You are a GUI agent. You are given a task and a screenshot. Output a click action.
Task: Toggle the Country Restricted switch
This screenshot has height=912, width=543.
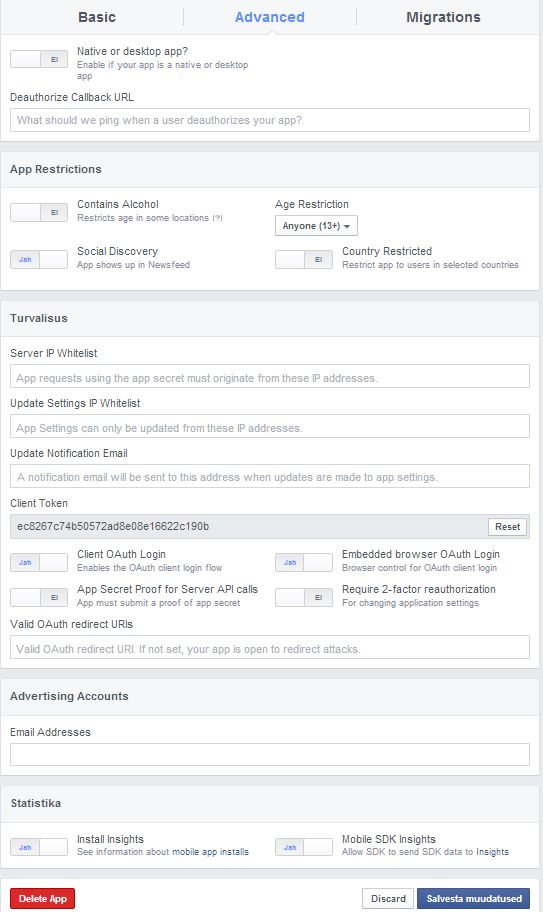303,259
